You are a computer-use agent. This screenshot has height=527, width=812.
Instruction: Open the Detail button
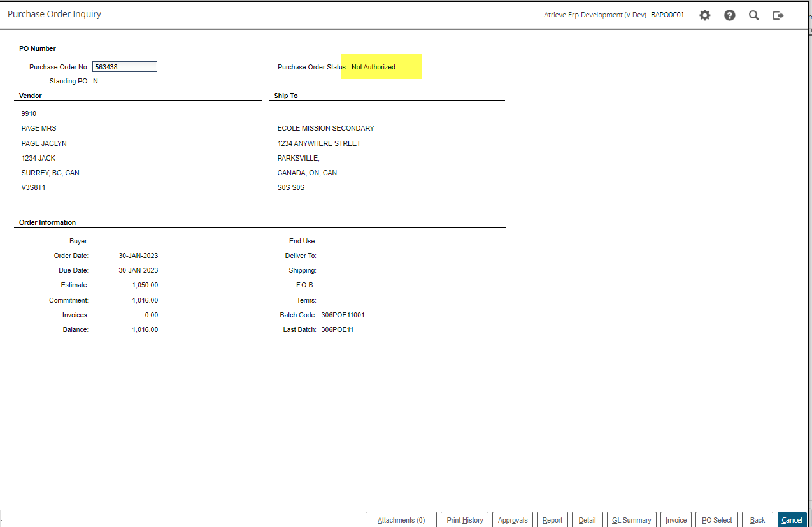click(587, 520)
